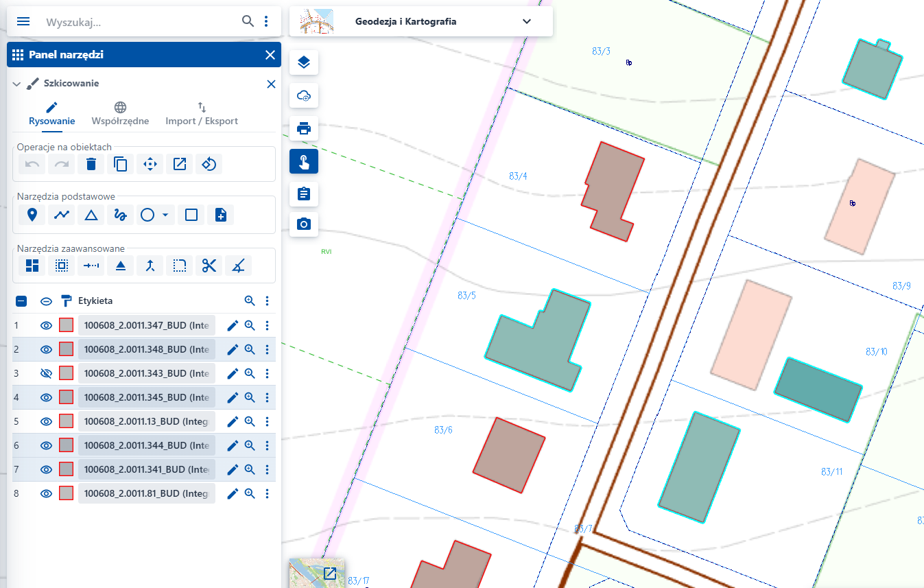Collapse the Szkicowanie section
This screenshot has width=924, height=588.
17,84
